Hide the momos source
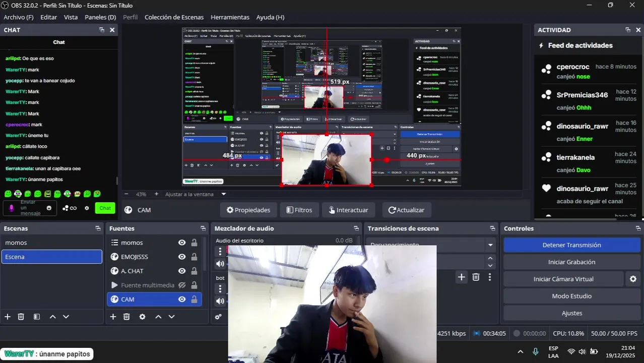Viewport: 644px width, 363px height. pos(182,243)
